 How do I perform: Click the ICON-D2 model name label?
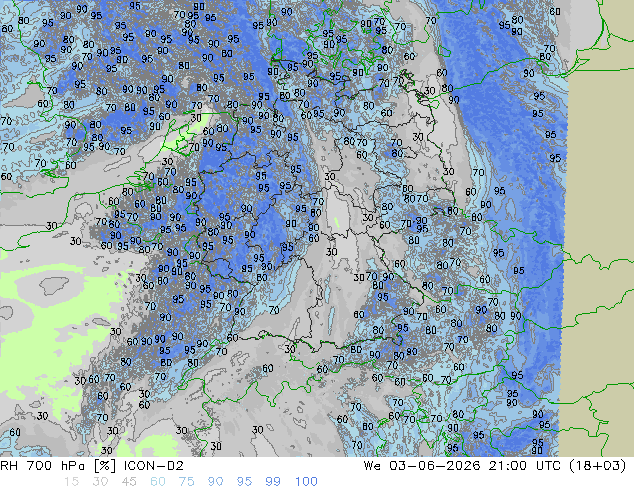[x=154, y=466]
